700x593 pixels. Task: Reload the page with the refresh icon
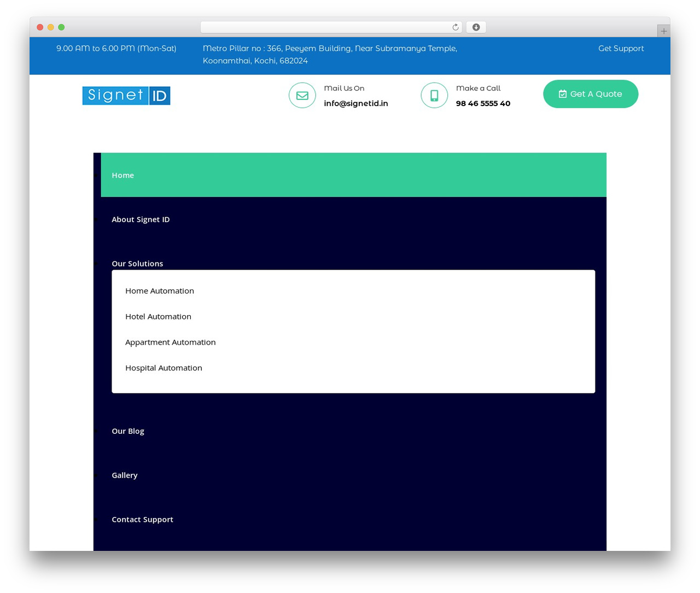tap(455, 27)
